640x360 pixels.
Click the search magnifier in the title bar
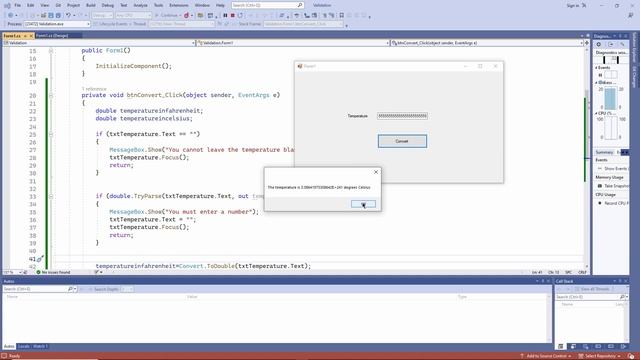[300, 5]
